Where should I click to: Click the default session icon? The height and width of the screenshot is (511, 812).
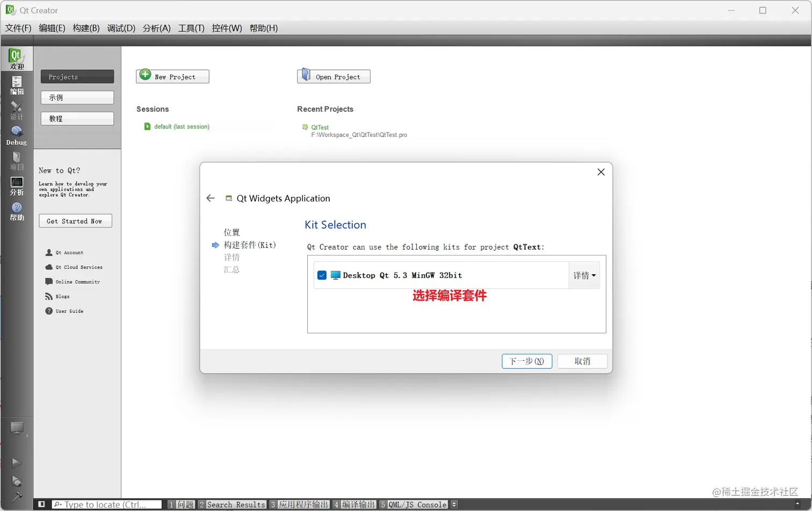tap(147, 127)
